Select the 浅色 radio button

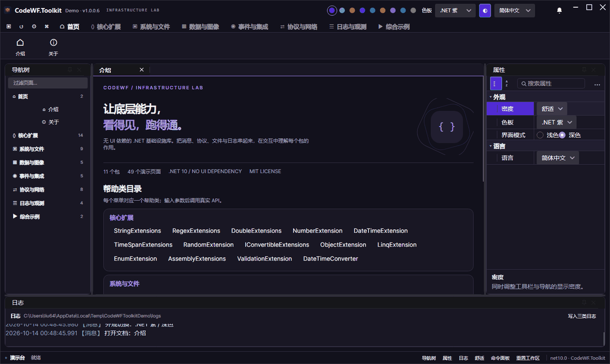[x=540, y=135]
